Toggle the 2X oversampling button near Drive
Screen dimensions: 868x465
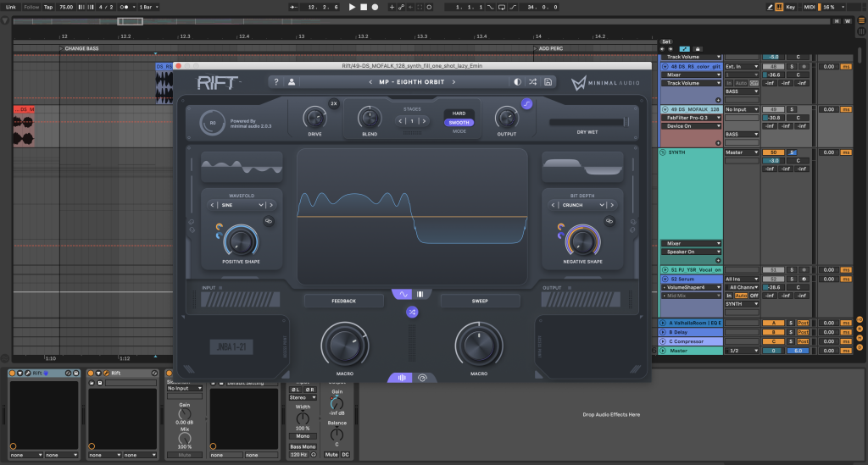334,103
